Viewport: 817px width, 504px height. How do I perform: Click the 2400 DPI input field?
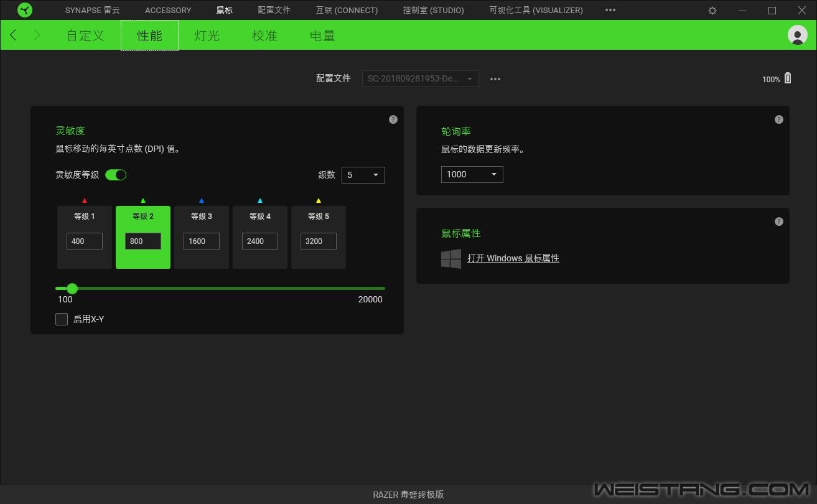260,241
